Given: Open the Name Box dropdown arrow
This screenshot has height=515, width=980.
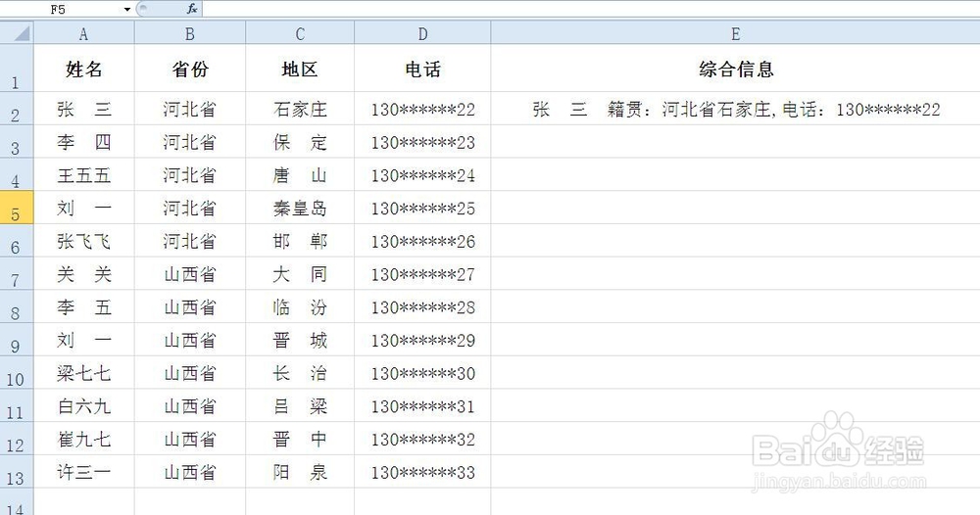Looking at the screenshot, I should pos(126,10).
